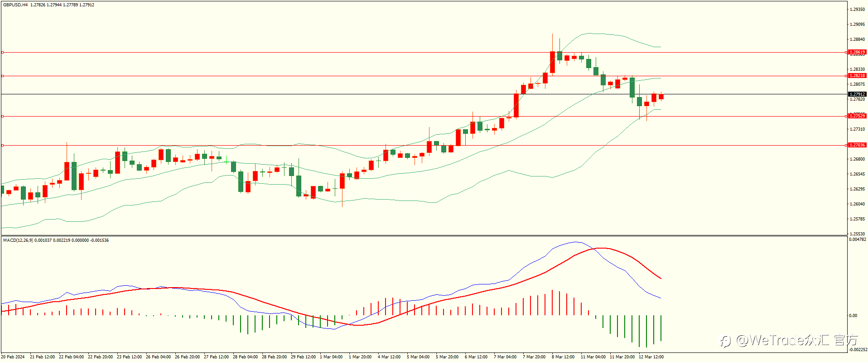Click the 1 Mar 04:00 time label

point(331,357)
